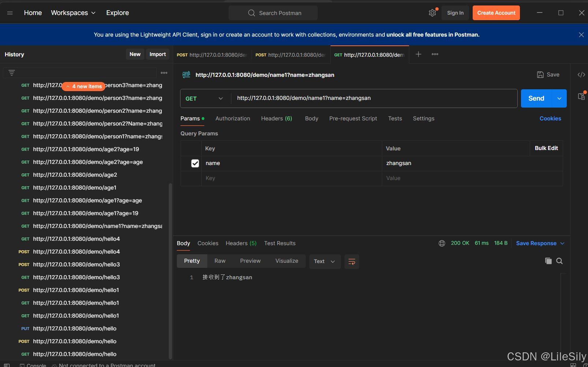Open the Cookies link
588x367 pixels.
click(x=550, y=119)
